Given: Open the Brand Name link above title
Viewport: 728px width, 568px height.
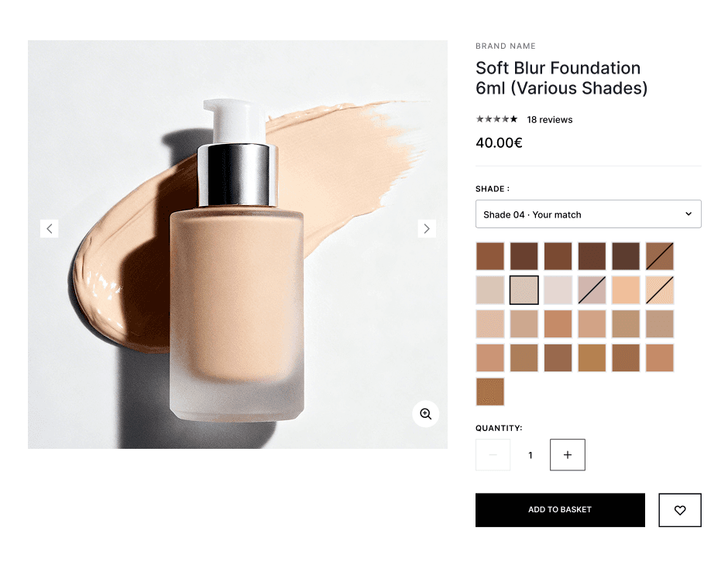Looking at the screenshot, I should pos(506,46).
